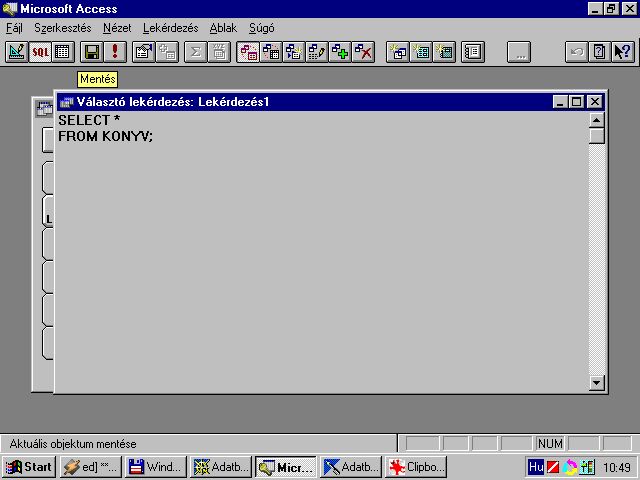Viewport: 640px width, 480px height.
Task: Open the query window's control menu icon
Action: (x=66, y=102)
